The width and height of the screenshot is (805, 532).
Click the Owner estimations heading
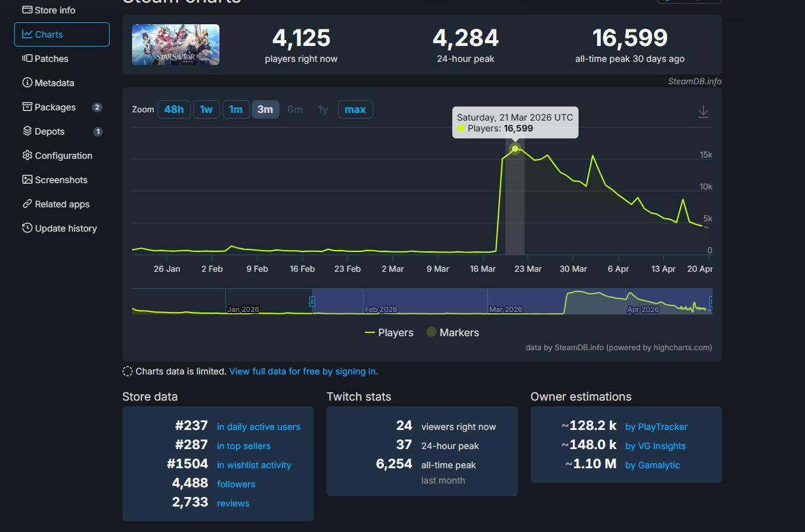[x=581, y=397]
